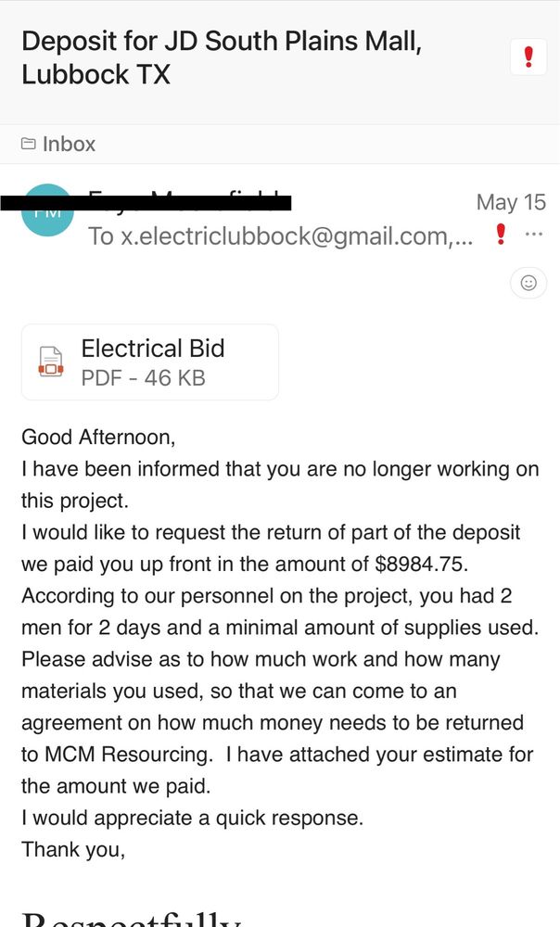
Task: Tap the email subject Deposit for JD South Plains Mall
Action: [x=222, y=57]
